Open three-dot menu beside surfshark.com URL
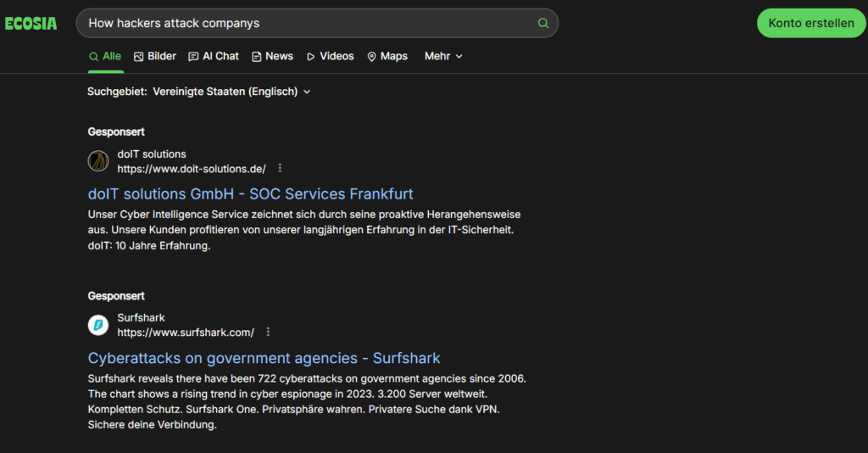Image resolution: width=868 pixels, height=453 pixels. 269,332
